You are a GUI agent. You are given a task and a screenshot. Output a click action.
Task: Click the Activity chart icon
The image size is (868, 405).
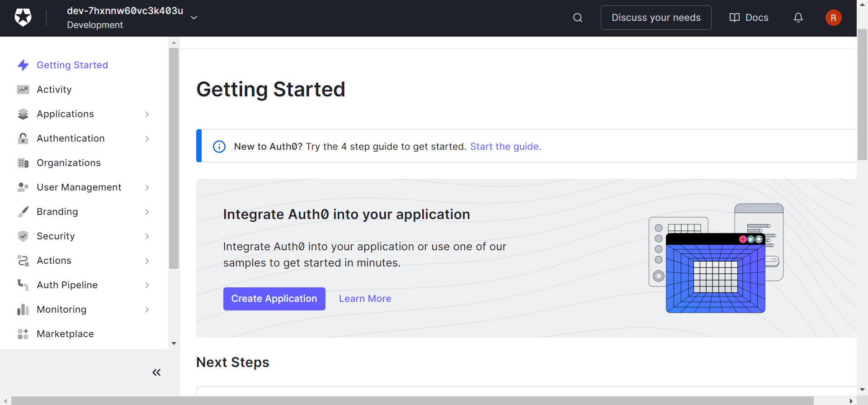(x=23, y=90)
